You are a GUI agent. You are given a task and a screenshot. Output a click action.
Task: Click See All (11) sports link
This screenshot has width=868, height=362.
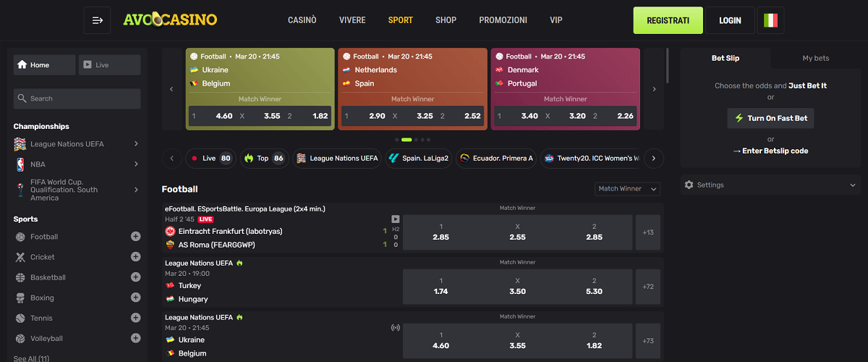click(x=31, y=358)
